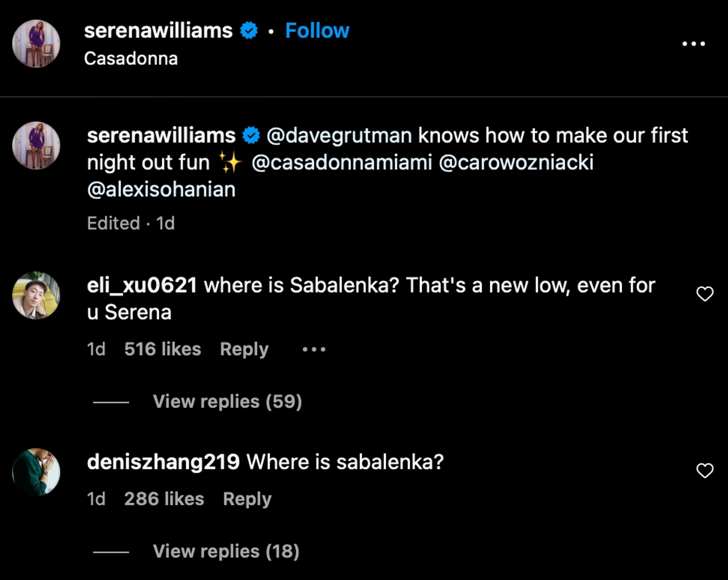
Task: Open the @davegrutman mention
Action: click(x=340, y=136)
